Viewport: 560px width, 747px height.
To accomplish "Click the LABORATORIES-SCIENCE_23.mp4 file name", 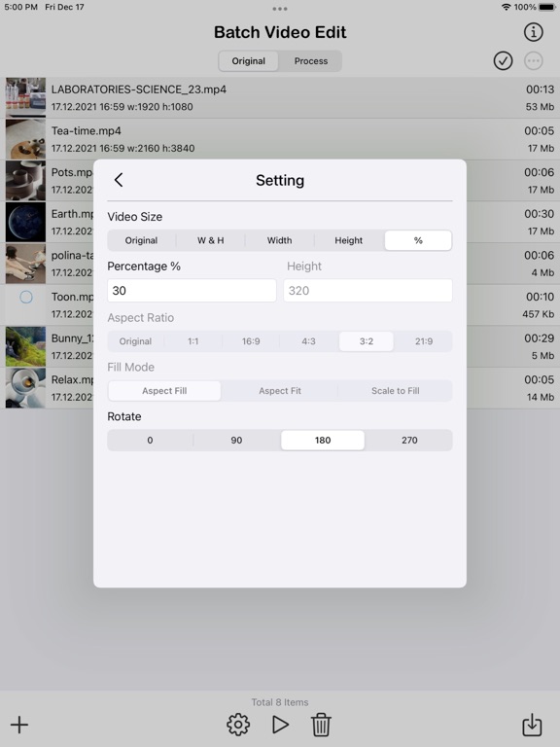I will (139, 89).
